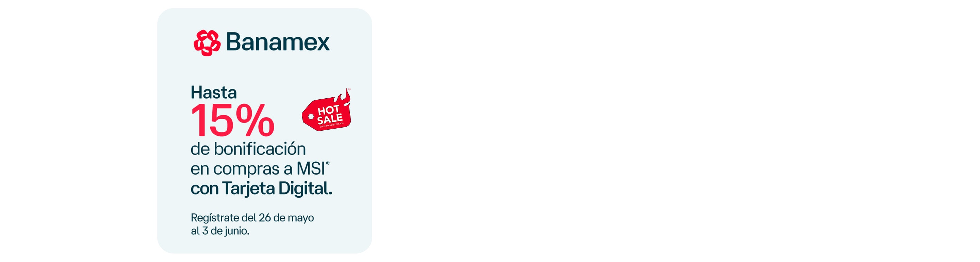Click the 'en compras a MSI' text

tap(258, 169)
